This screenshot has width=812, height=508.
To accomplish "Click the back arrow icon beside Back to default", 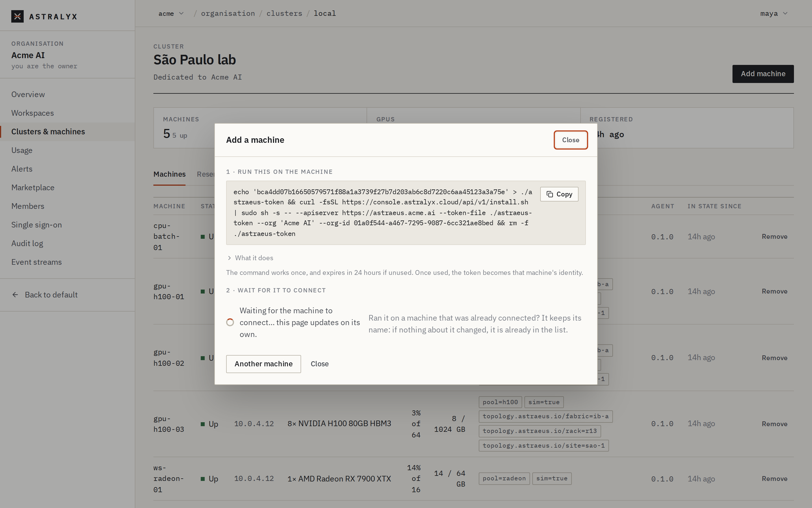I will pos(15,295).
